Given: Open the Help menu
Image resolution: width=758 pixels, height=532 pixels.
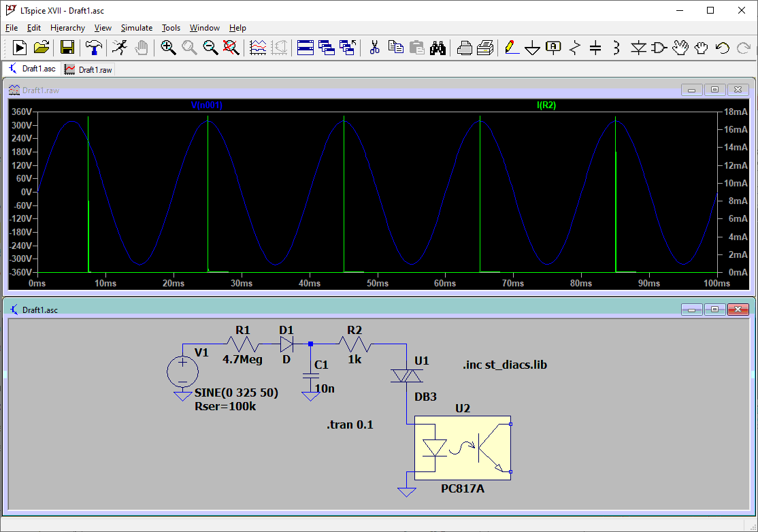Looking at the screenshot, I should [x=238, y=27].
